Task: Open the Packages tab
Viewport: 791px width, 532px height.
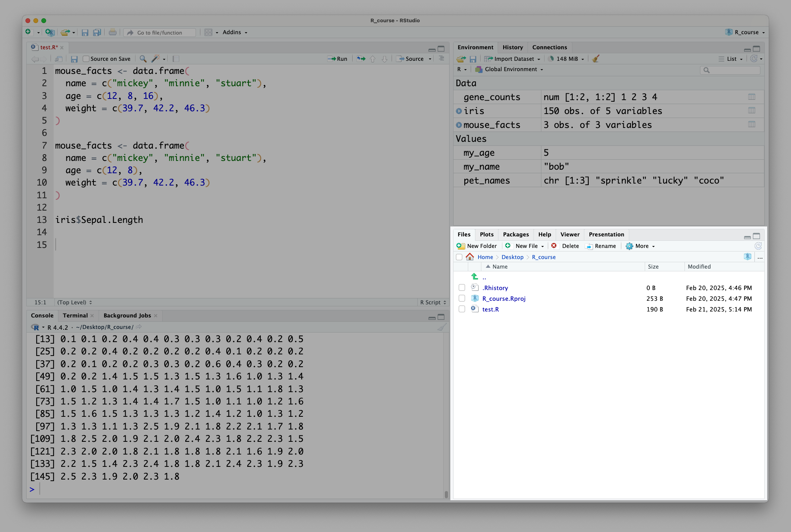Action: click(x=516, y=234)
